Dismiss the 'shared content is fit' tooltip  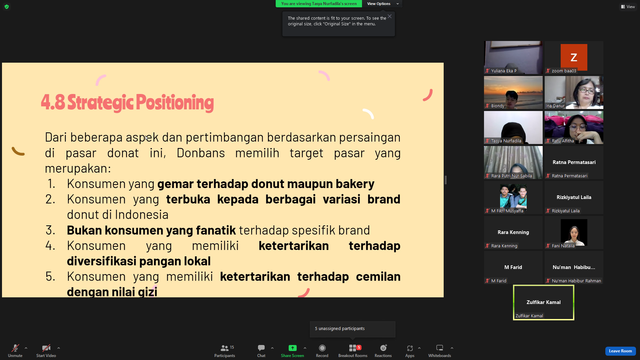(x=390, y=16)
